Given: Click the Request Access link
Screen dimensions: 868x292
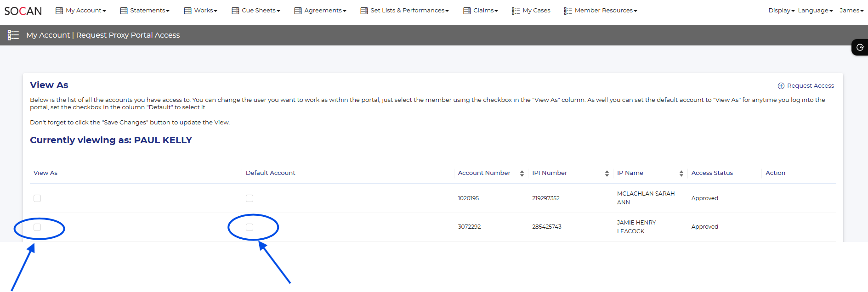Looking at the screenshot, I should (x=810, y=86).
